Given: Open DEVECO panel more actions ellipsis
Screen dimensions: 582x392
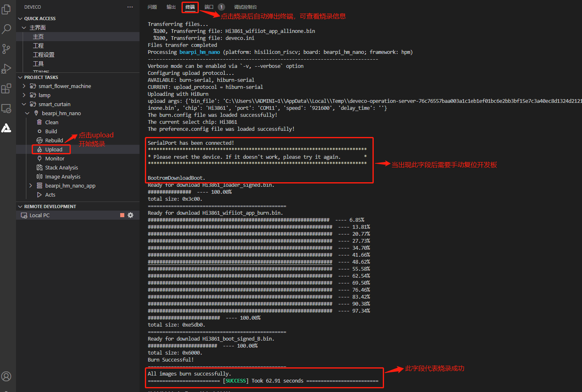Looking at the screenshot, I should point(130,7).
